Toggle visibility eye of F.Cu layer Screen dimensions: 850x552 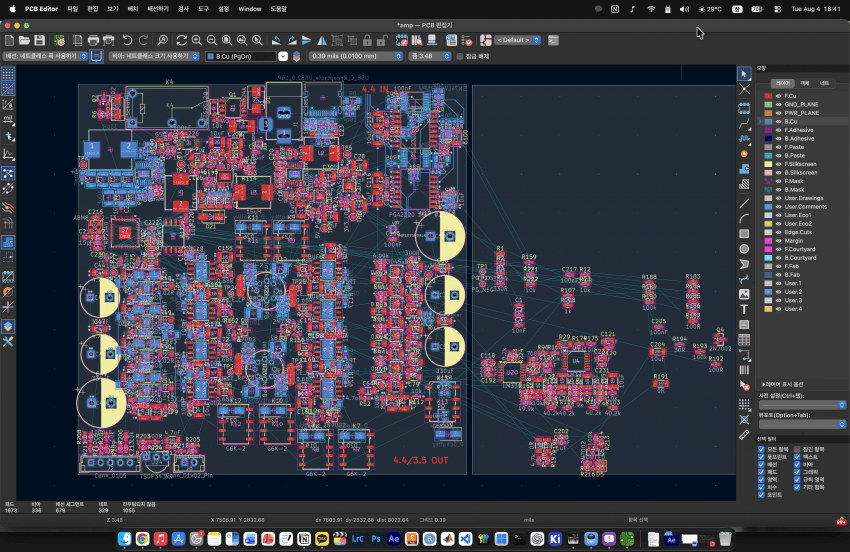click(778, 96)
